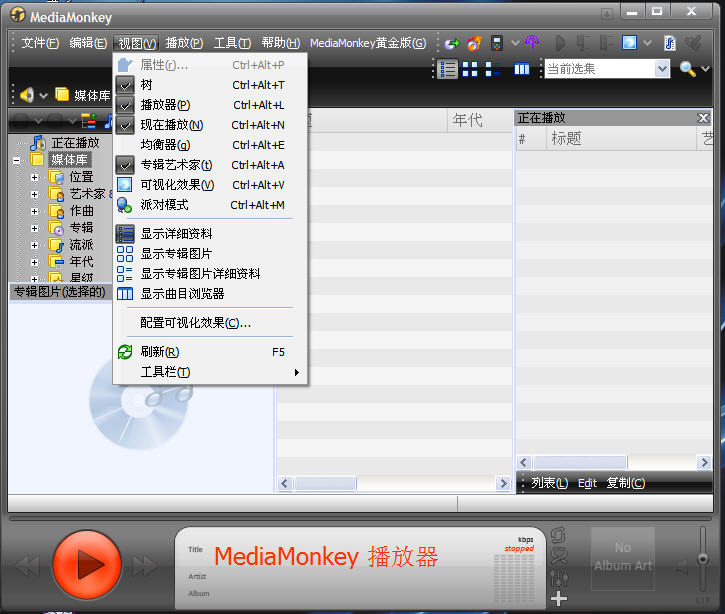
Task: Click the green arrow sync toolbar icon
Action: [452, 43]
